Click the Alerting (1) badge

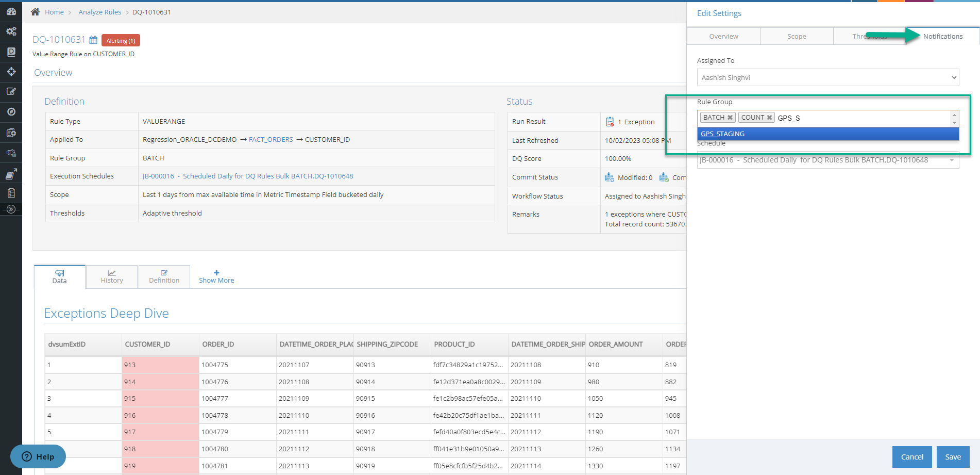click(121, 40)
